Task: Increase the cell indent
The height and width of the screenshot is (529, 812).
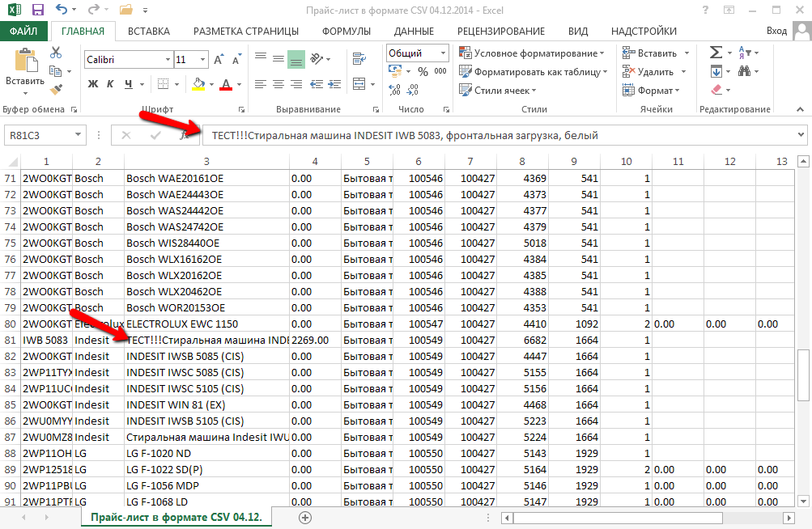Action: (x=334, y=84)
